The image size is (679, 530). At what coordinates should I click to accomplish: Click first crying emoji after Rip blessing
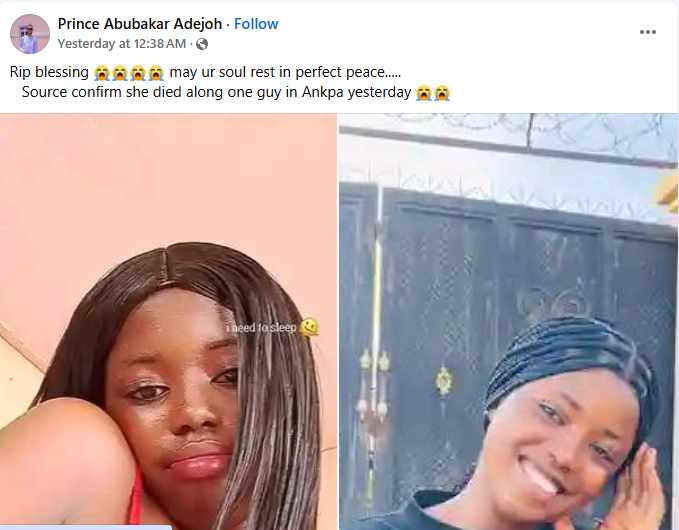102,73
